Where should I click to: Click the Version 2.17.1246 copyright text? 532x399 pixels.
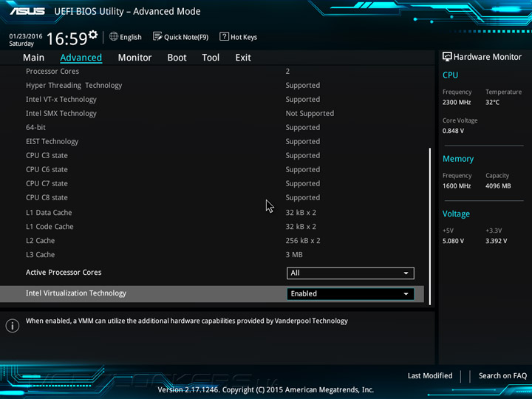pos(266,390)
